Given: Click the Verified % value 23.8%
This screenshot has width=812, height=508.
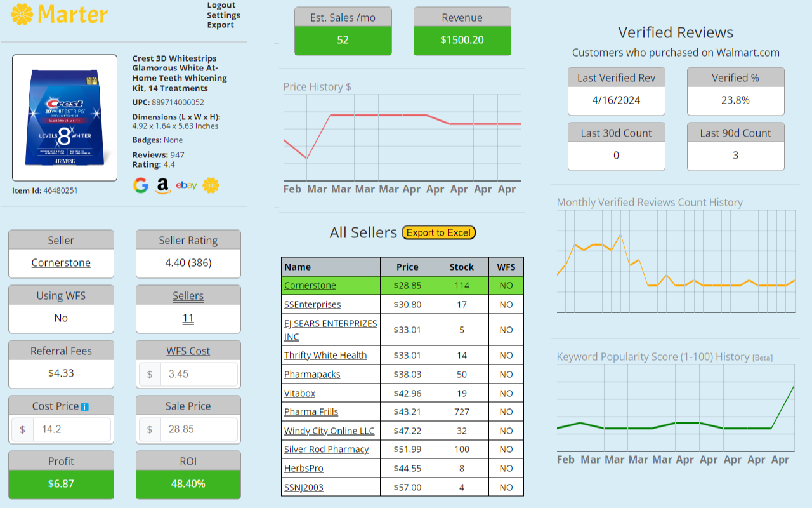Looking at the screenshot, I should [x=736, y=100].
